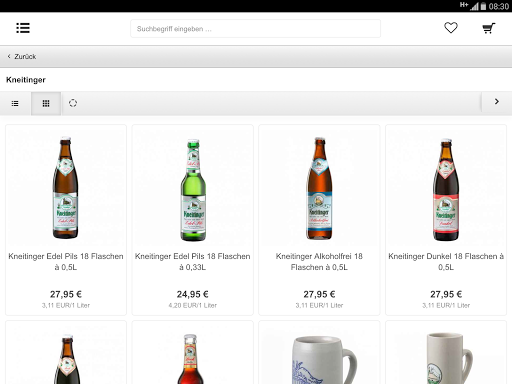Open Kneitinger Alkoholfrei 18 Flaschen title
This screenshot has width=512, height=384.
(319, 262)
